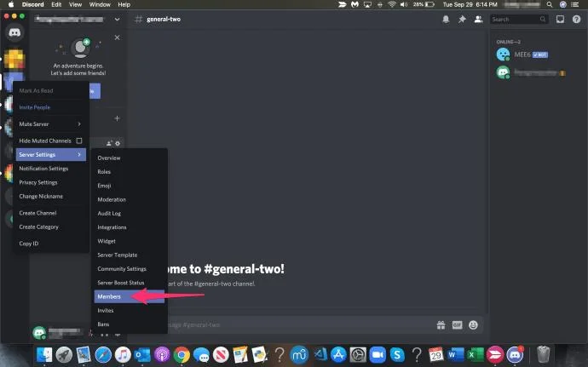This screenshot has height=367, width=588.
Task: Open Microsoft Excel from the dock
Action: 476,354
